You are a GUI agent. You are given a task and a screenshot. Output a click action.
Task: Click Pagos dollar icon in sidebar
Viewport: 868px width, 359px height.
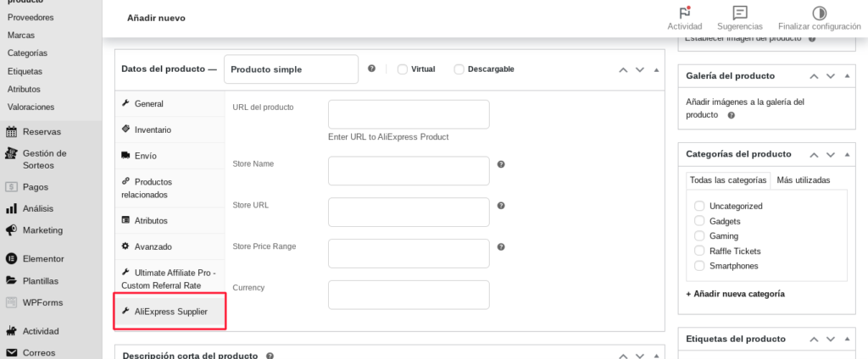[11, 187]
